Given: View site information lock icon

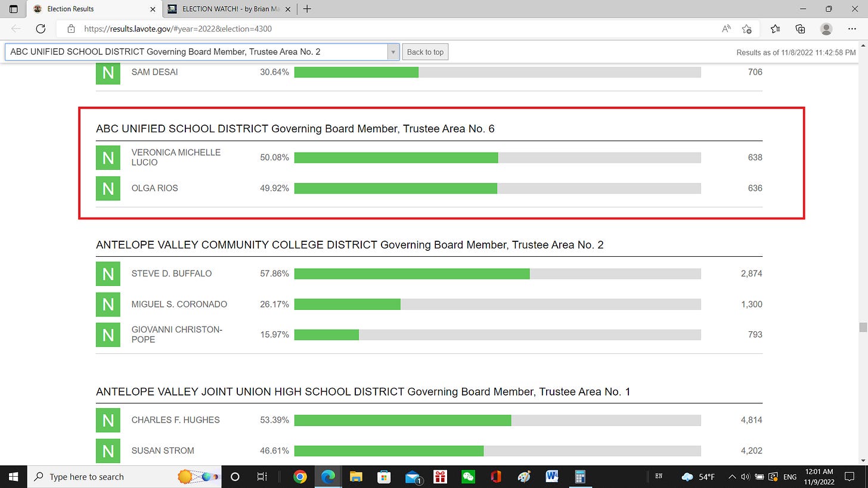Looking at the screenshot, I should 71,29.
